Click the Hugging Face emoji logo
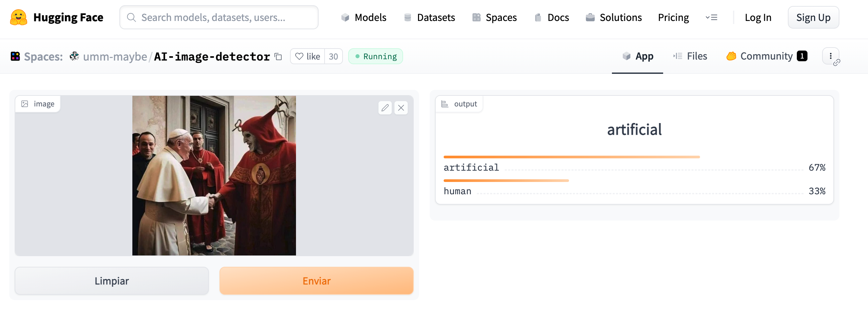Viewport: 868px width, 322px height. [19, 17]
